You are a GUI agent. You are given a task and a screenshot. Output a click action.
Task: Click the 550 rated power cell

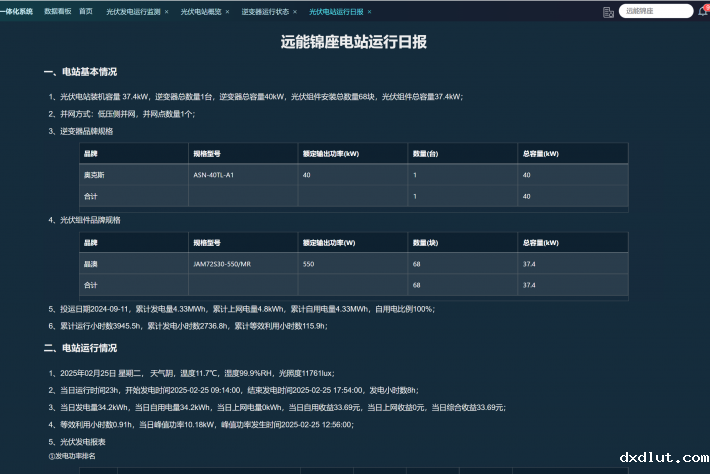tap(353, 263)
